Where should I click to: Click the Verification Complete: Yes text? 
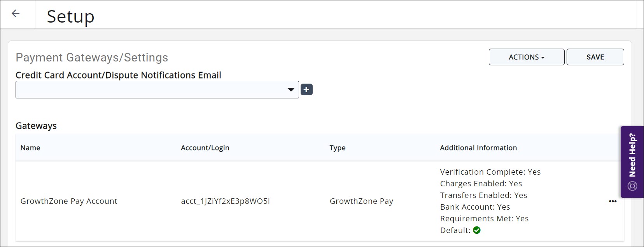(x=490, y=172)
